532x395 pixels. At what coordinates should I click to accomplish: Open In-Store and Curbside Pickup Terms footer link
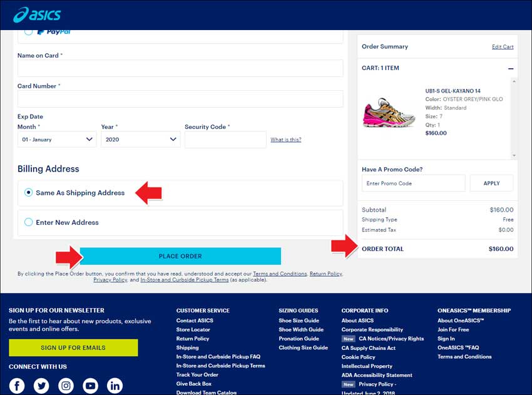[x=220, y=366]
